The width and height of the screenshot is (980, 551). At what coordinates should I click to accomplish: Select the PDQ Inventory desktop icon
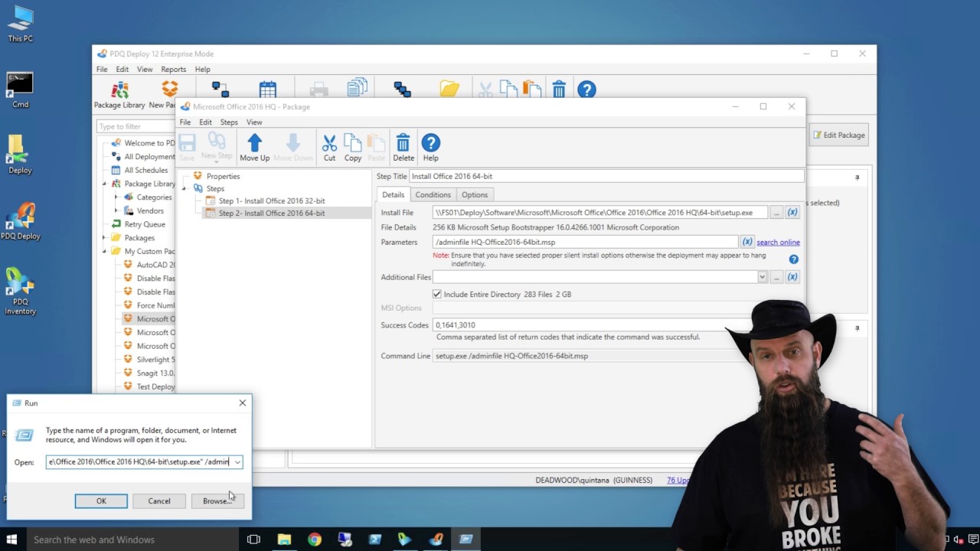(20, 292)
